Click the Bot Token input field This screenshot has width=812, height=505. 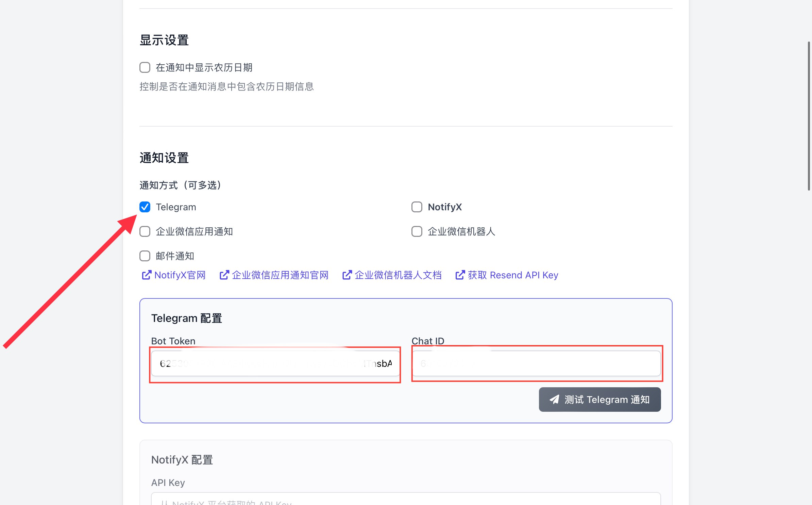pos(275,363)
